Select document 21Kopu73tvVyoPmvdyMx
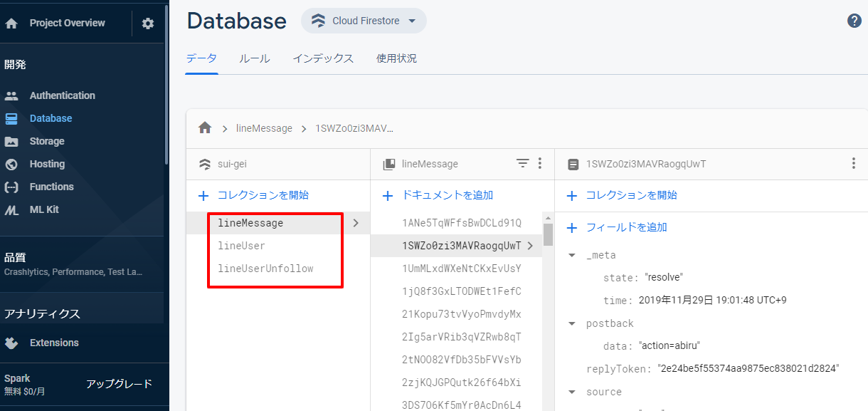 click(461, 314)
